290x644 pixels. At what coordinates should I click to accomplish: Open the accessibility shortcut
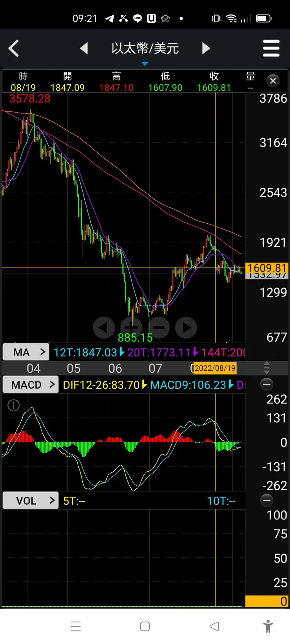click(268, 626)
